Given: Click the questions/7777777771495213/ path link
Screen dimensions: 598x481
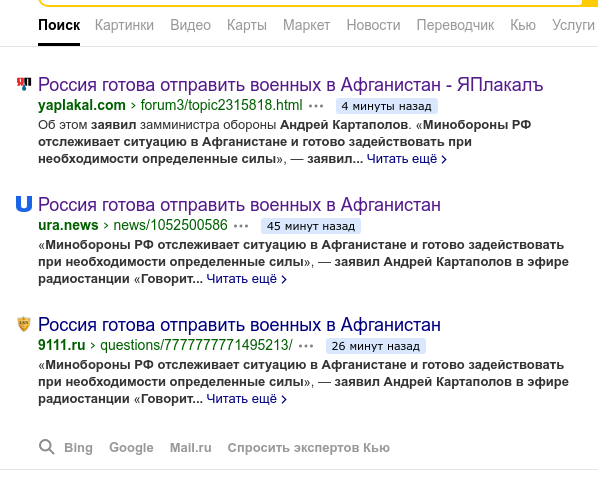Looking at the screenshot, I should point(196,345).
